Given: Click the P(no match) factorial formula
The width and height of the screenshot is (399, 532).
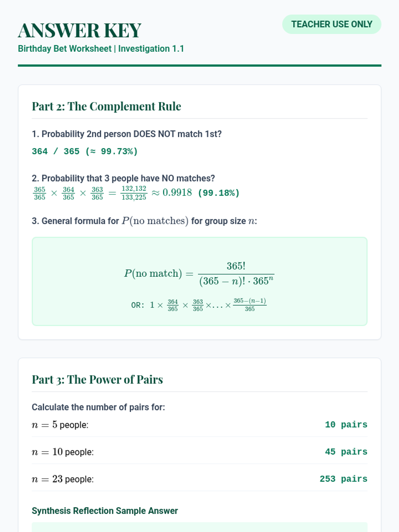Looking at the screenshot, I should pyautogui.click(x=199, y=274).
